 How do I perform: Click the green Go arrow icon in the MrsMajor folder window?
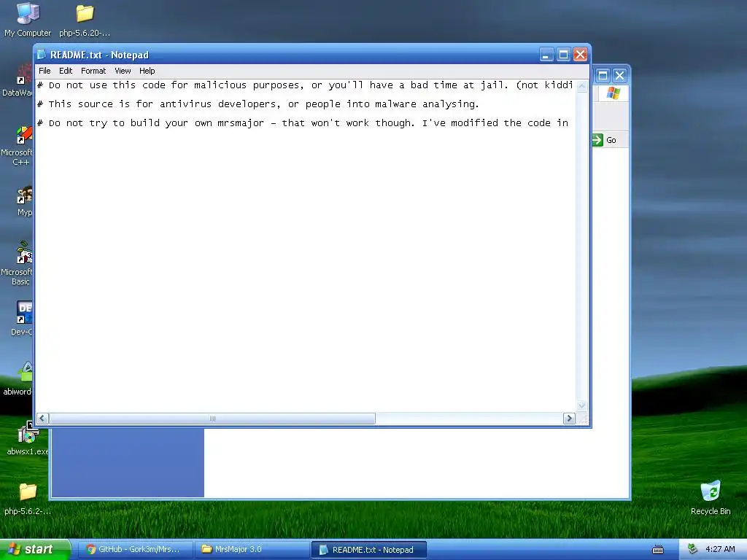click(597, 140)
